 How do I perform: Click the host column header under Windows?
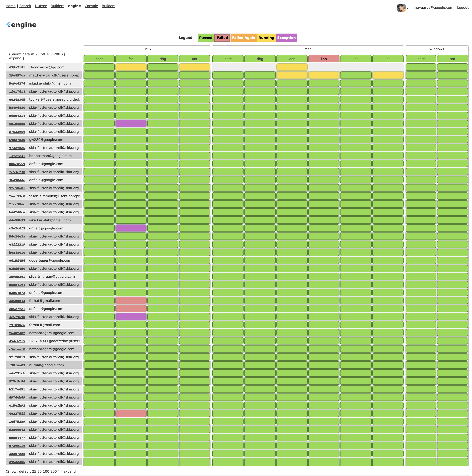tap(421, 59)
